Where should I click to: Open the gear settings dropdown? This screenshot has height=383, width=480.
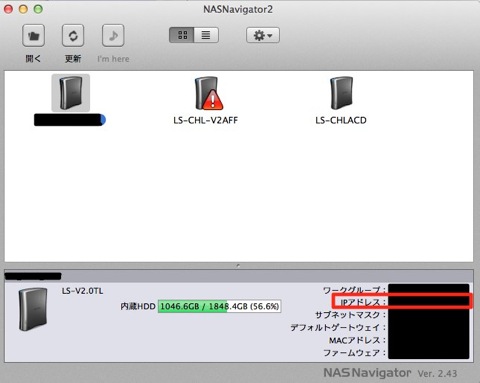click(x=263, y=35)
